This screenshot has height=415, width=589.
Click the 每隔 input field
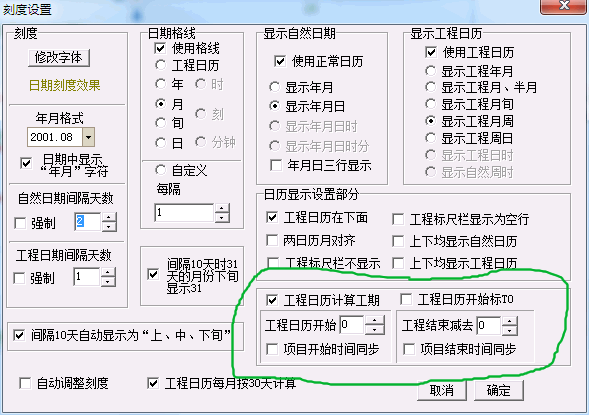(184, 213)
